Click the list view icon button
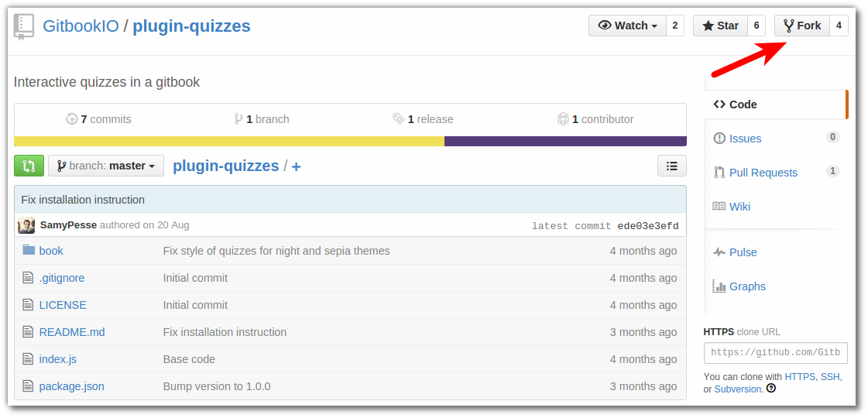The width and height of the screenshot is (868, 418). tap(672, 166)
